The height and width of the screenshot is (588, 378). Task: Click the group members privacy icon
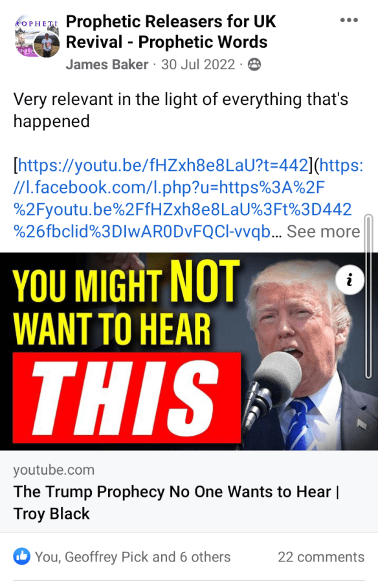pyautogui.click(x=254, y=65)
